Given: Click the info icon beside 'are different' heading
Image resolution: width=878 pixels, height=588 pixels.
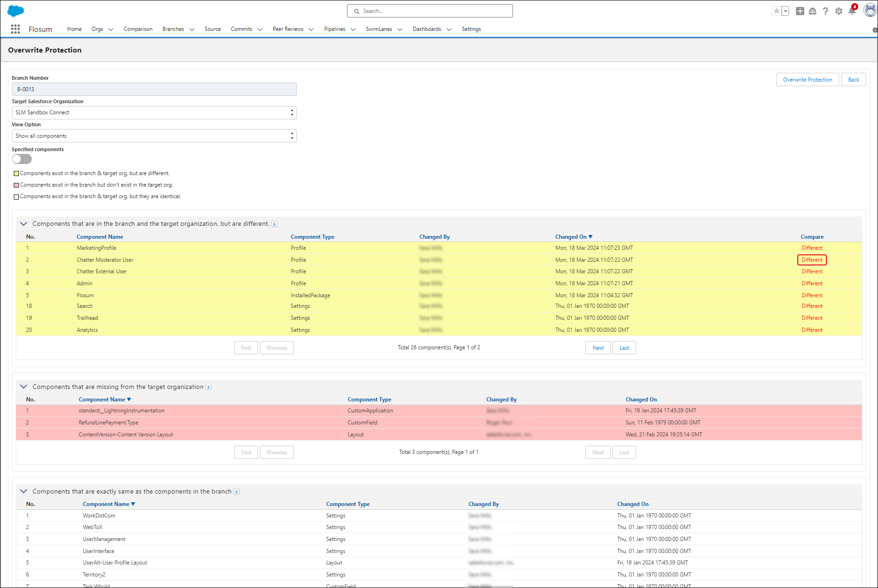Looking at the screenshot, I should tap(274, 224).
